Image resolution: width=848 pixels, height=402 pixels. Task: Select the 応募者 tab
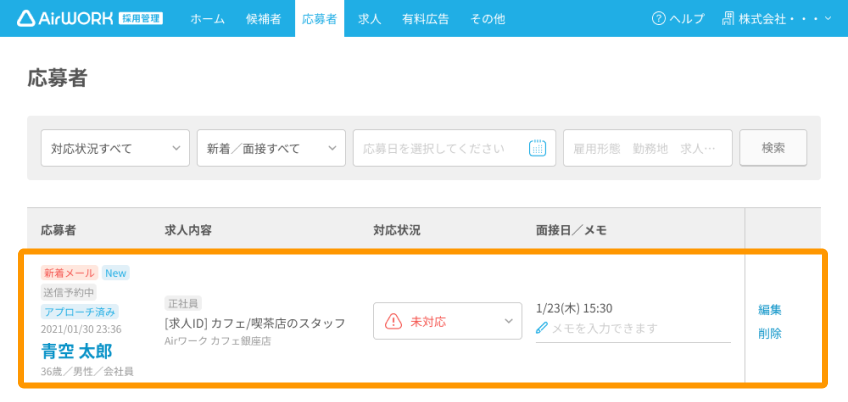[319, 19]
